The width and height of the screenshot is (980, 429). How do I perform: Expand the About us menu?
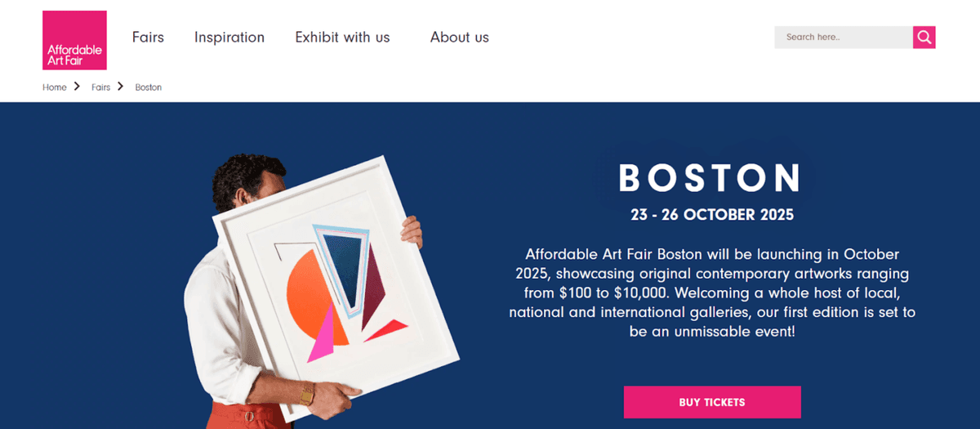pyautogui.click(x=459, y=37)
